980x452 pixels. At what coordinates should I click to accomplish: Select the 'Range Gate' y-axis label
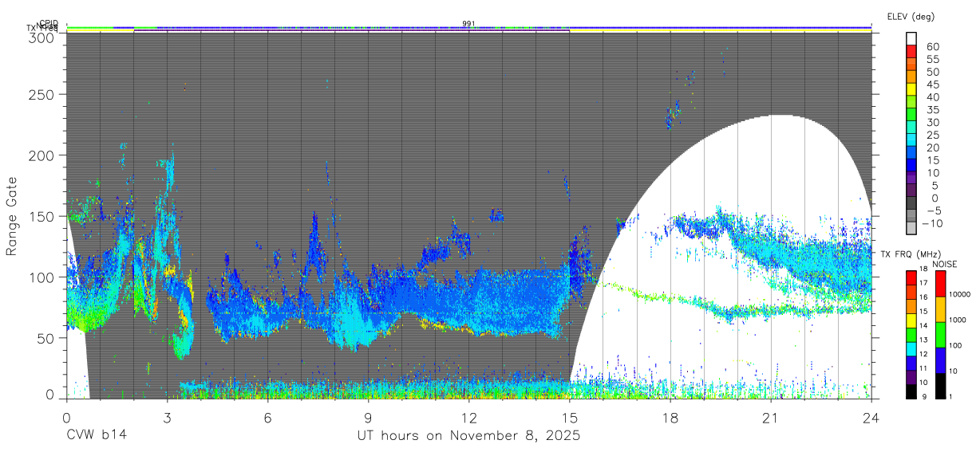[x=12, y=217]
